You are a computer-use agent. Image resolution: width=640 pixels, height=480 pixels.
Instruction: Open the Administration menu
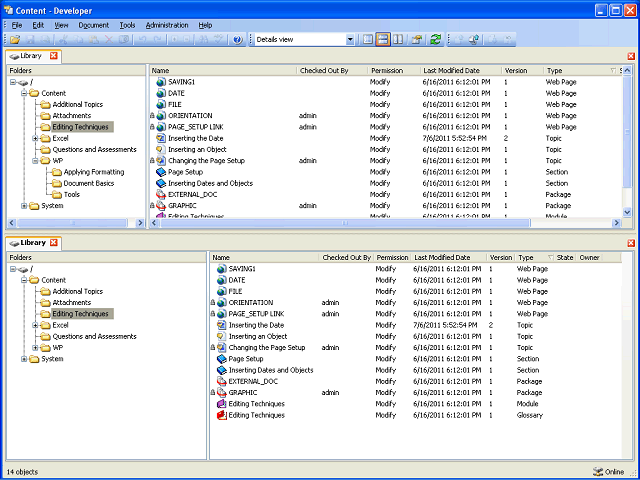167,25
